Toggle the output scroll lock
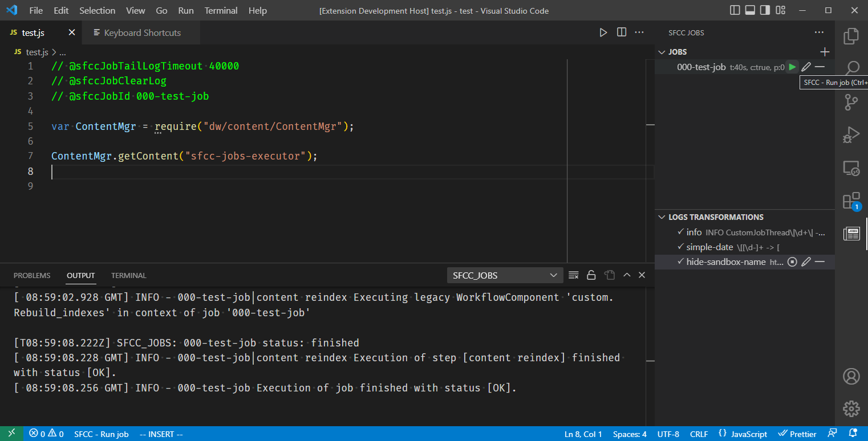 pyautogui.click(x=591, y=275)
